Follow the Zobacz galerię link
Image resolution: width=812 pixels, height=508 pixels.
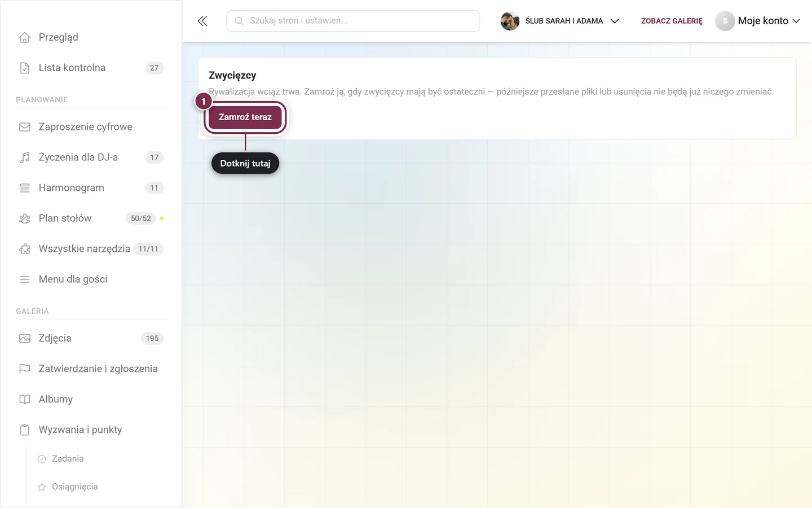pos(672,21)
